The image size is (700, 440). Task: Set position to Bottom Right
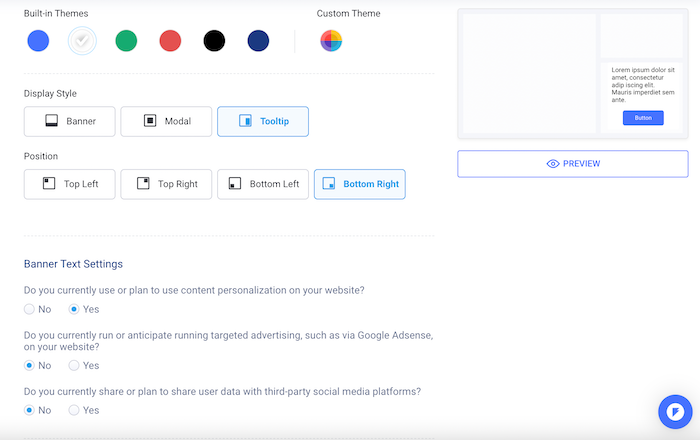click(360, 184)
